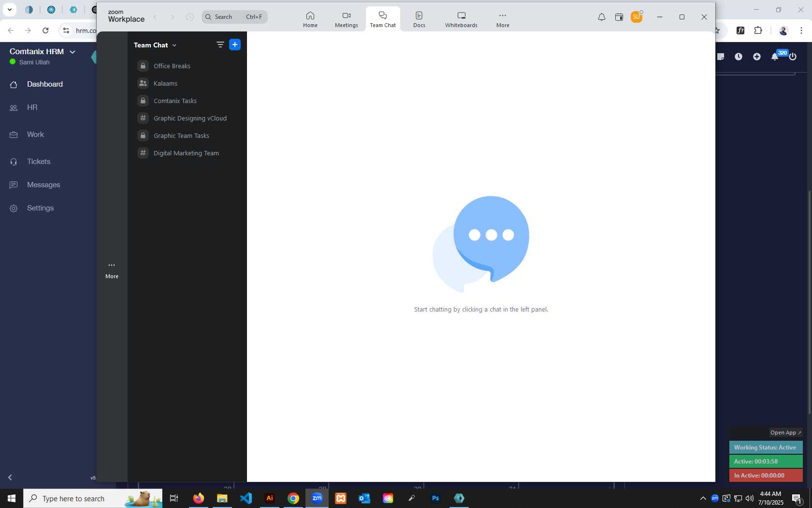Viewport: 812px width, 508px height.
Task: Open Visual Studio Code from taskbar
Action: click(x=246, y=498)
